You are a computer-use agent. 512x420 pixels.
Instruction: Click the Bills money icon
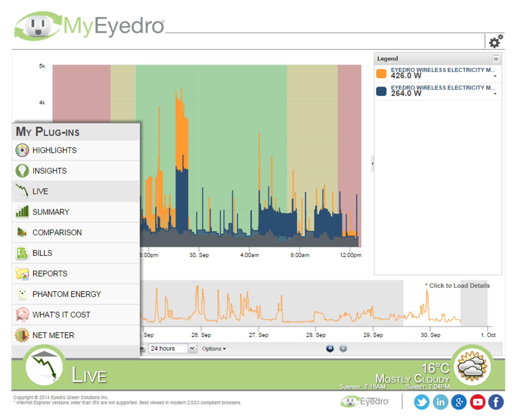click(x=22, y=253)
